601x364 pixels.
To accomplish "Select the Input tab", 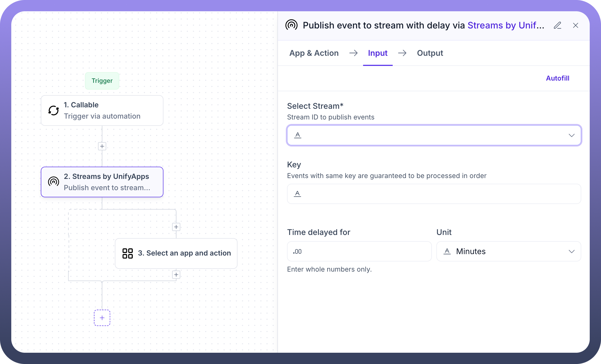I will click(x=377, y=53).
